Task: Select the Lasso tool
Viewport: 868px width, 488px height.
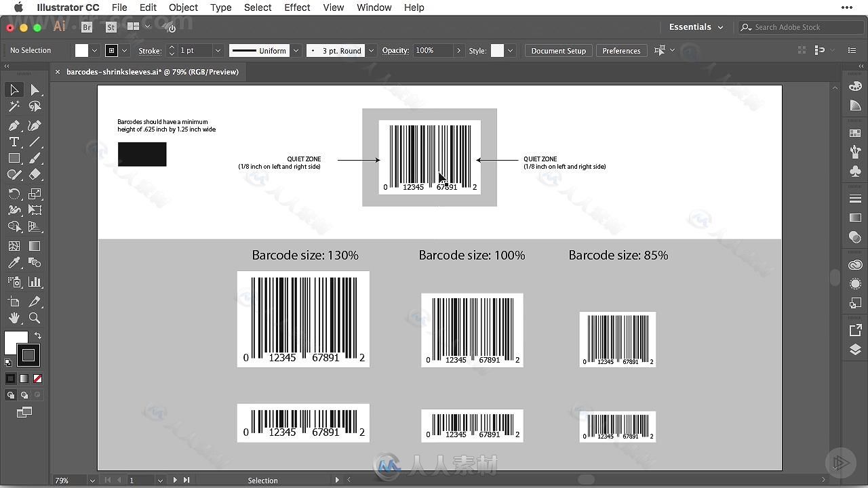Action: tap(35, 106)
